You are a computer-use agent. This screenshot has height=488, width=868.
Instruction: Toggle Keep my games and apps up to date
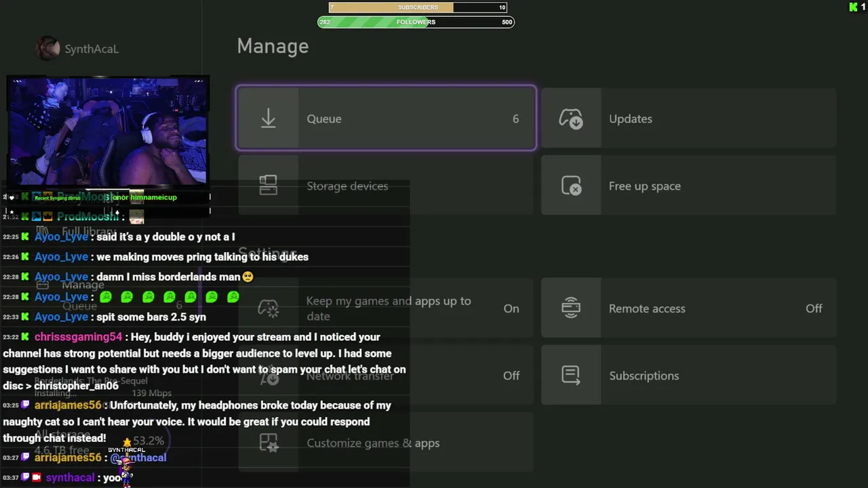(x=386, y=308)
